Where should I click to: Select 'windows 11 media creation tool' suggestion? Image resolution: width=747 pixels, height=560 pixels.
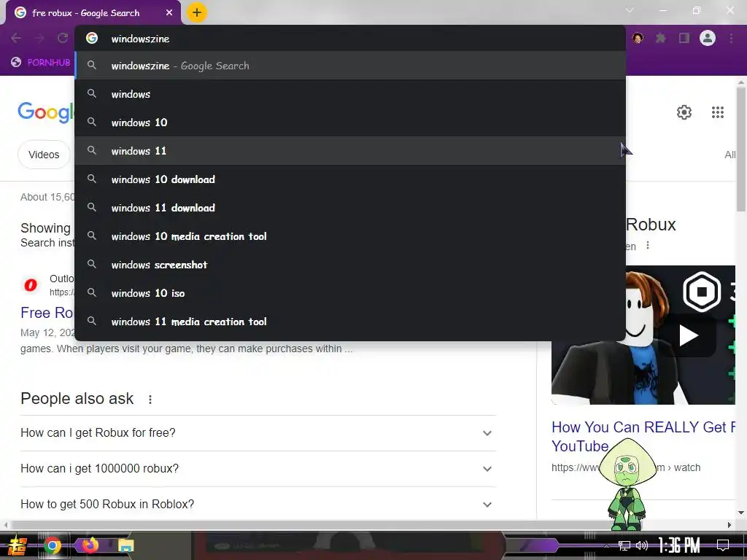(x=350, y=322)
